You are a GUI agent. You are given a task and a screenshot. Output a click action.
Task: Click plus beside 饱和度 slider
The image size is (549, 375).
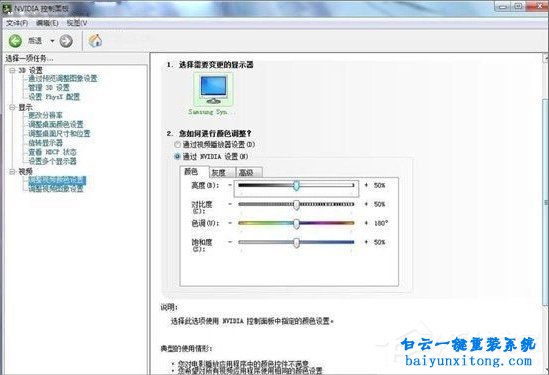(366, 242)
